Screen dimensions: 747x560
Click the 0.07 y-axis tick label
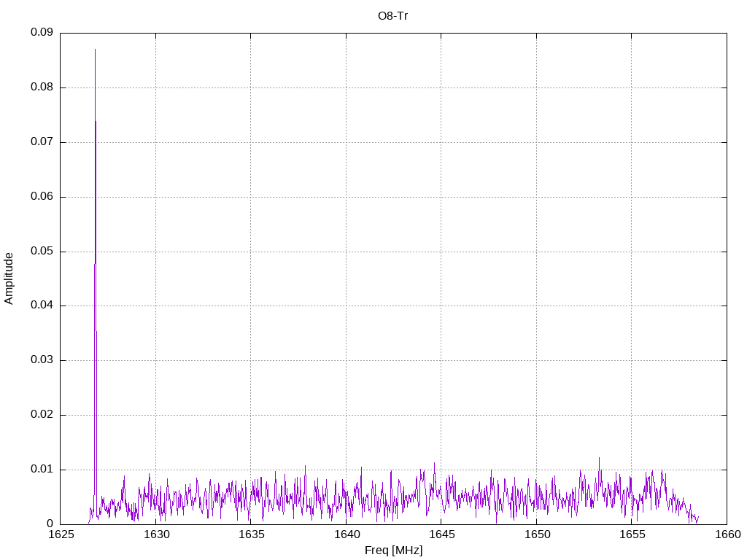pos(42,142)
